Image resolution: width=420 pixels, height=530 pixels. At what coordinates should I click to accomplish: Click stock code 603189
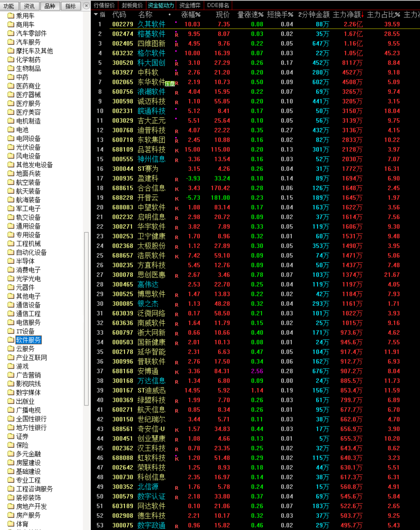pos(123,506)
